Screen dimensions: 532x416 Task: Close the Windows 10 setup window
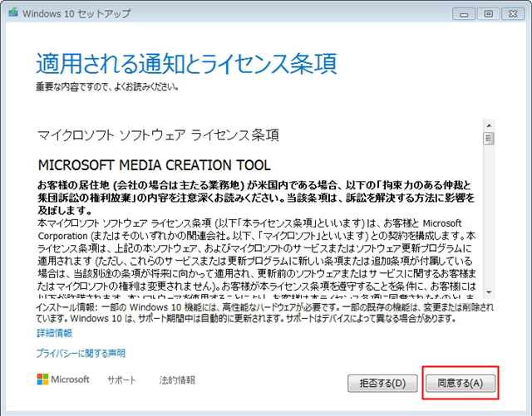[x=513, y=14]
